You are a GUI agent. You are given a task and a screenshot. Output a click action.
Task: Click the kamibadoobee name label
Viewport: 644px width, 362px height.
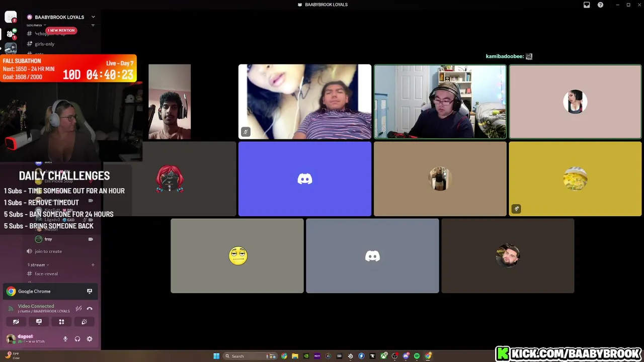coord(505,56)
